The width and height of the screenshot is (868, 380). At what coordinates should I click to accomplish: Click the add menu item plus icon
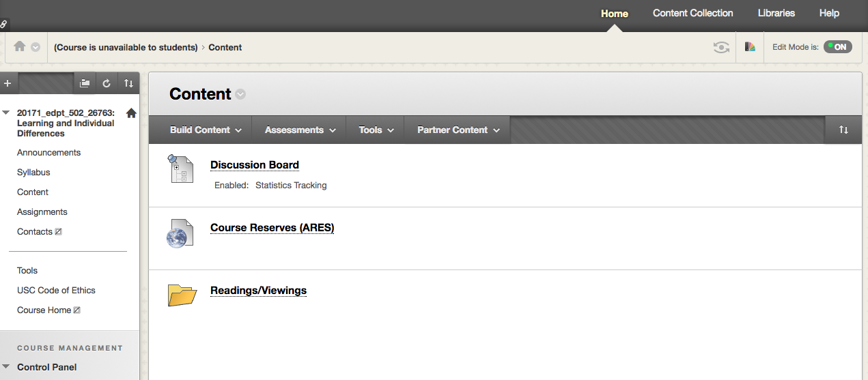click(x=8, y=83)
